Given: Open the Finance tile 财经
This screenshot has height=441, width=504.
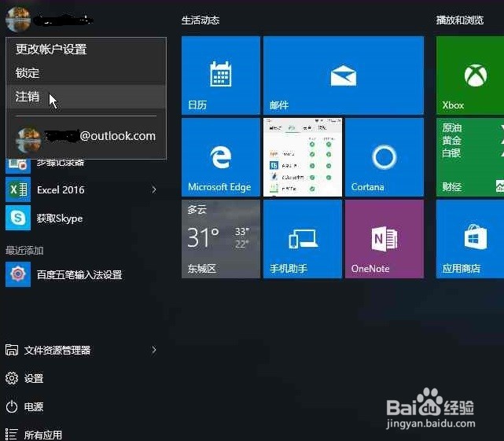Looking at the screenshot, I should tap(470, 157).
